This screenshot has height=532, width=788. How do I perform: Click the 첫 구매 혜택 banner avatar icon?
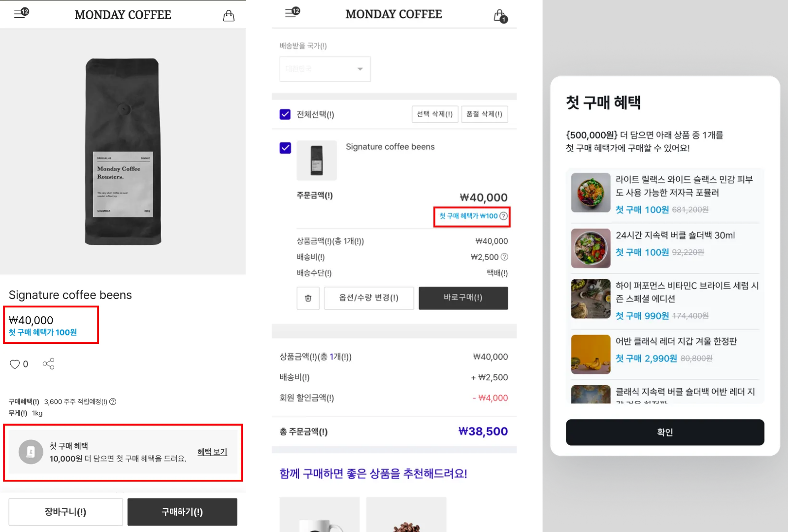click(31, 452)
